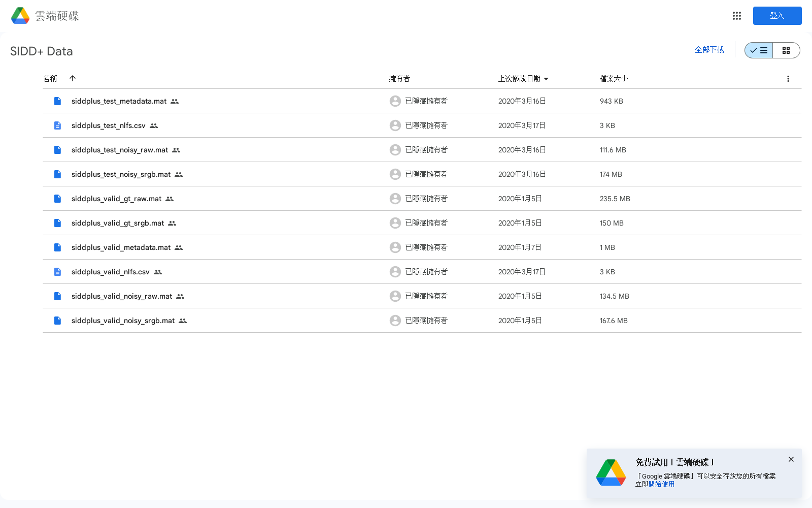Click file icon for siddplus_test_noisy_raw.mat
Screen dimensions: 812x508
pyautogui.click(x=57, y=150)
